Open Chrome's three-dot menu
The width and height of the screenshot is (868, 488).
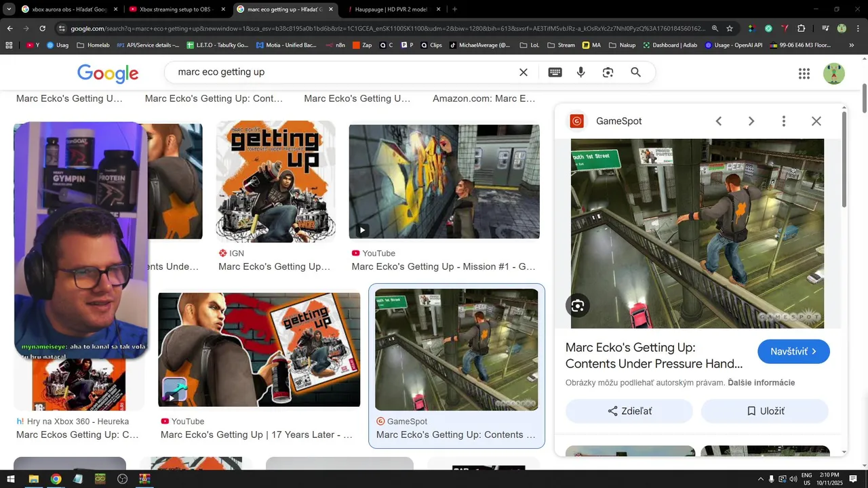tap(856, 28)
